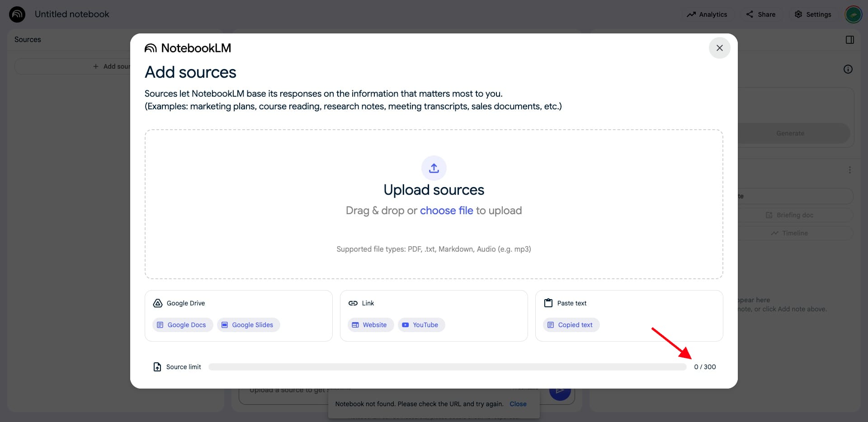This screenshot has width=868, height=422.
Task: Close the Add sources dialog
Action: (x=719, y=48)
